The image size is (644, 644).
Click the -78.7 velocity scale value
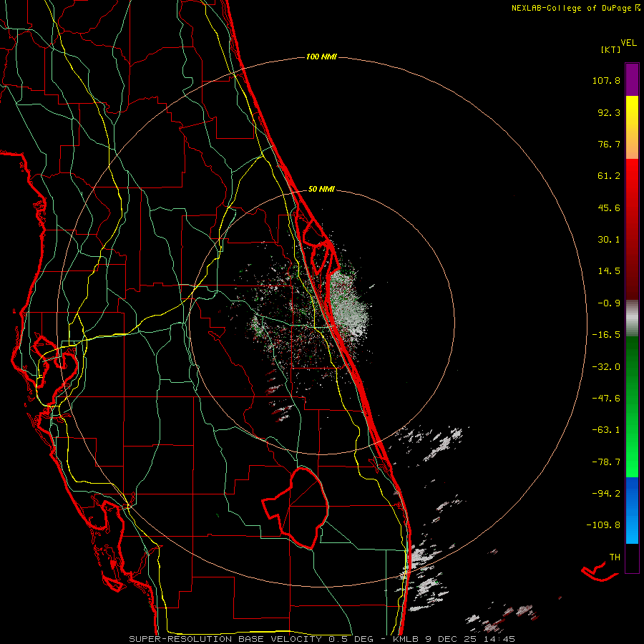[606, 462]
